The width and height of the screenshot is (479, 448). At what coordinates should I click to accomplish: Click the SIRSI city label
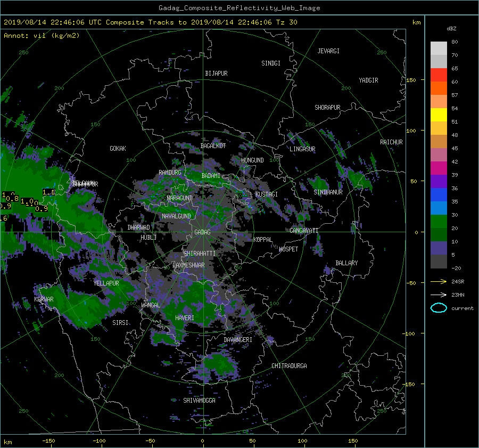pos(120,323)
